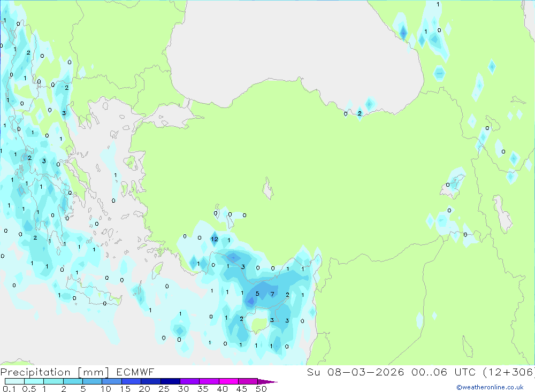This screenshot has height=392, width=535.
Task: Click the 30–35 mm purple legend swatch
Action: [x=190, y=381]
